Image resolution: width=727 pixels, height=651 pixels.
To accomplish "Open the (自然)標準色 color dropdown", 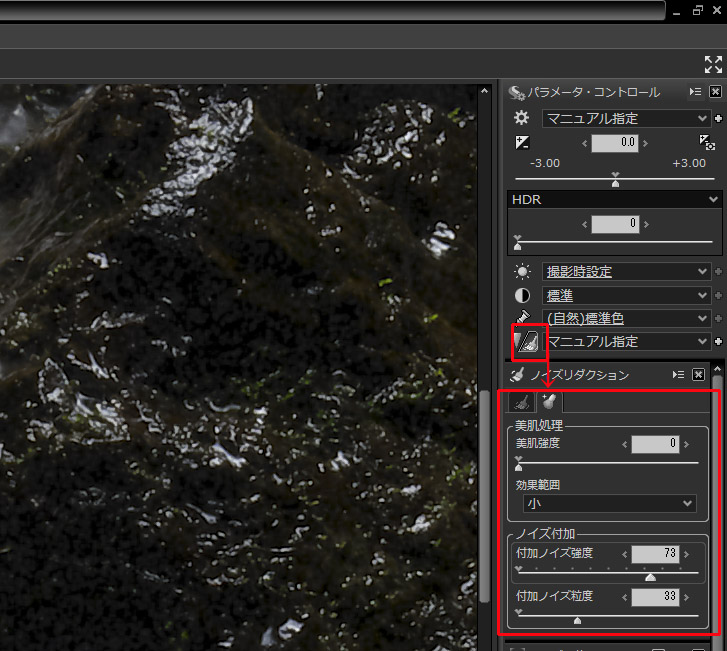I will coord(626,319).
